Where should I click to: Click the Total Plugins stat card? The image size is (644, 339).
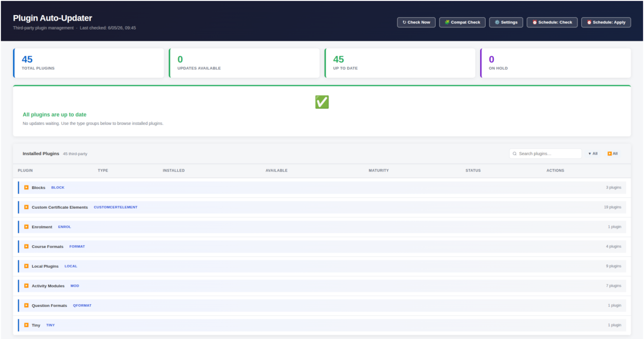[89, 63]
